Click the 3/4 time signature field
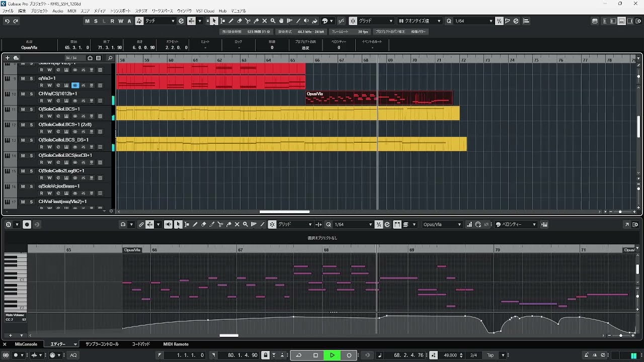 coord(473,355)
